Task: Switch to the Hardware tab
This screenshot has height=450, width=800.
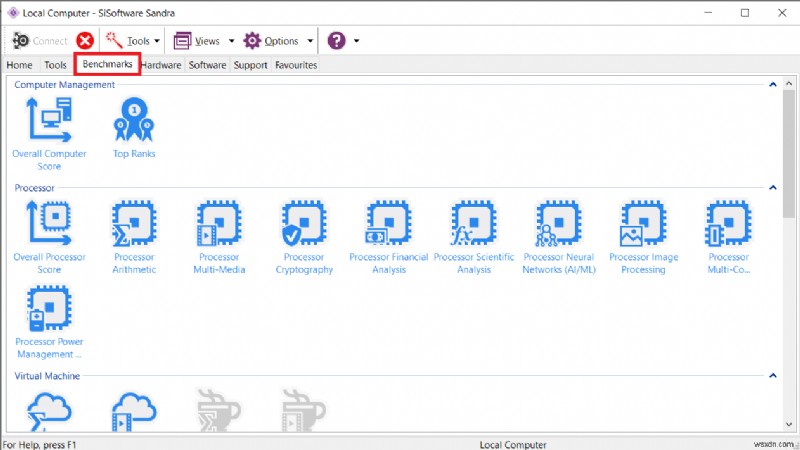Action: [x=161, y=65]
